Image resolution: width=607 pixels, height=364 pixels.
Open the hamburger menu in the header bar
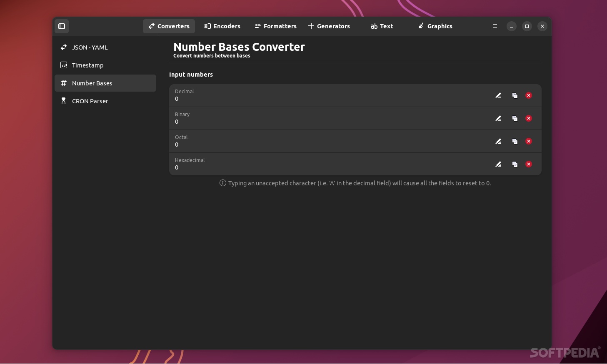tap(495, 26)
